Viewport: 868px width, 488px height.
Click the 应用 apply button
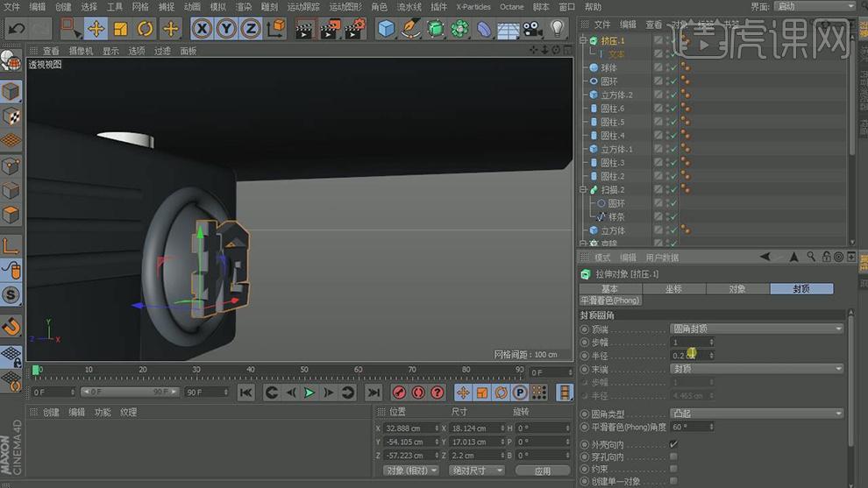click(x=543, y=470)
